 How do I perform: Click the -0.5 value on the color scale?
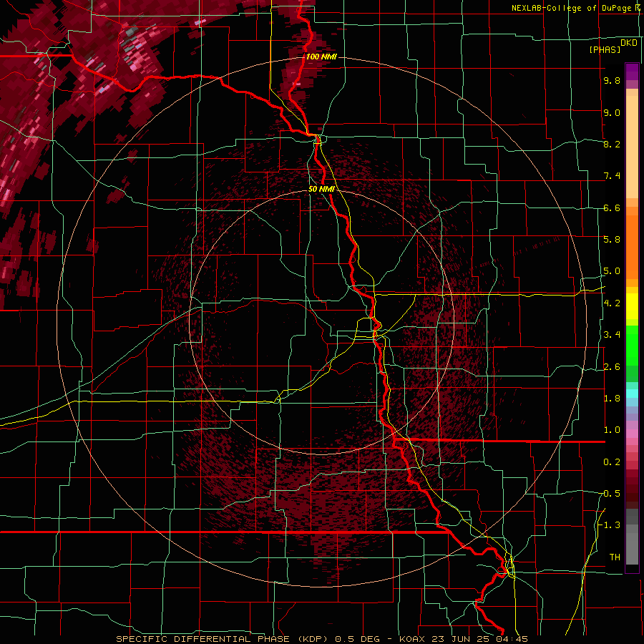(x=609, y=493)
